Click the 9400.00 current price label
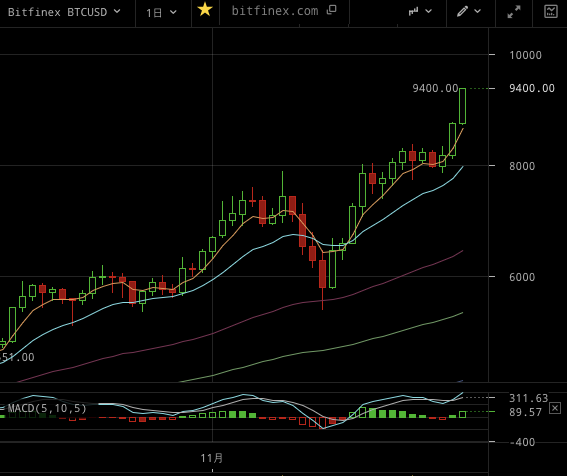This screenshot has height=476, width=567. click(532, 88)
